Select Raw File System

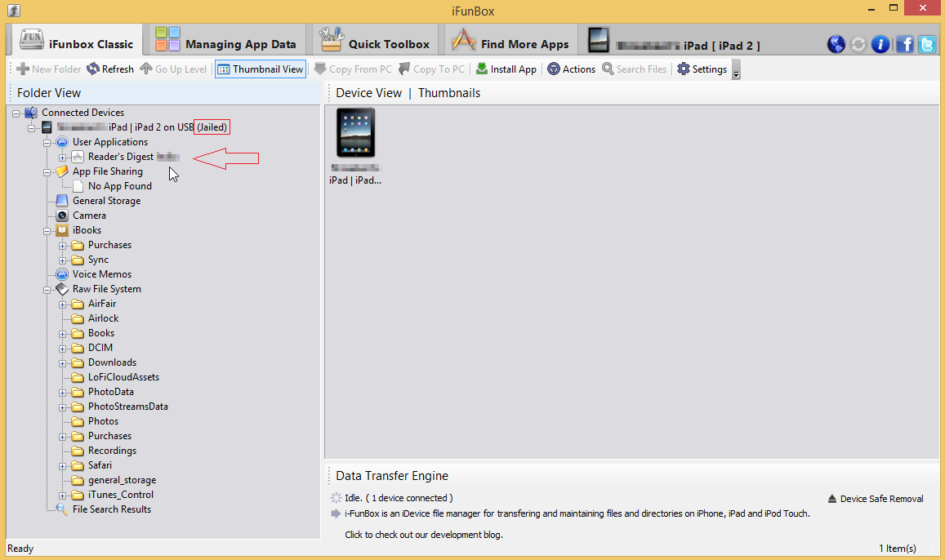[x=107, y=289]
